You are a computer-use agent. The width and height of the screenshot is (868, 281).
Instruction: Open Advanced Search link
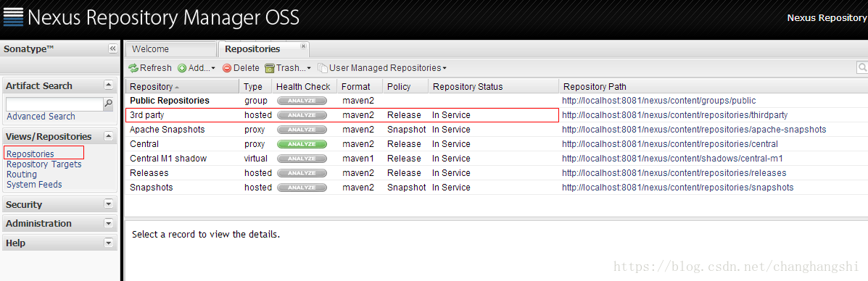coord(41,116)
